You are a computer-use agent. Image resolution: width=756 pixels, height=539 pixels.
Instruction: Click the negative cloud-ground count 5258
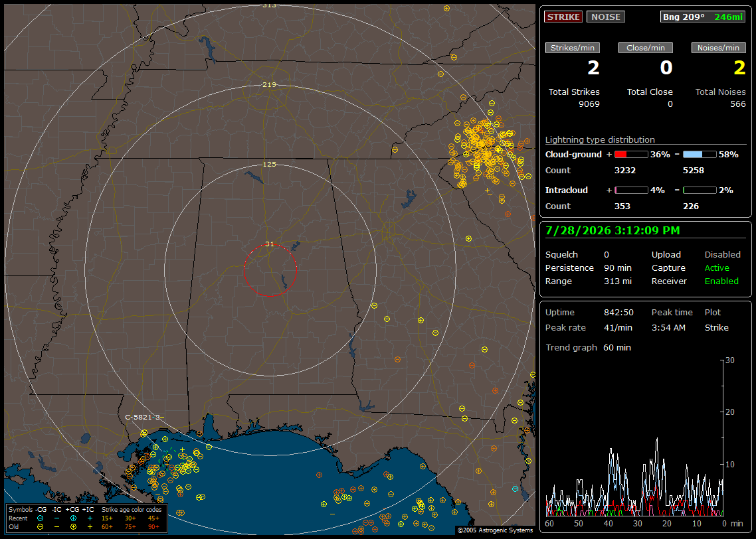click(x=694, y=171)
